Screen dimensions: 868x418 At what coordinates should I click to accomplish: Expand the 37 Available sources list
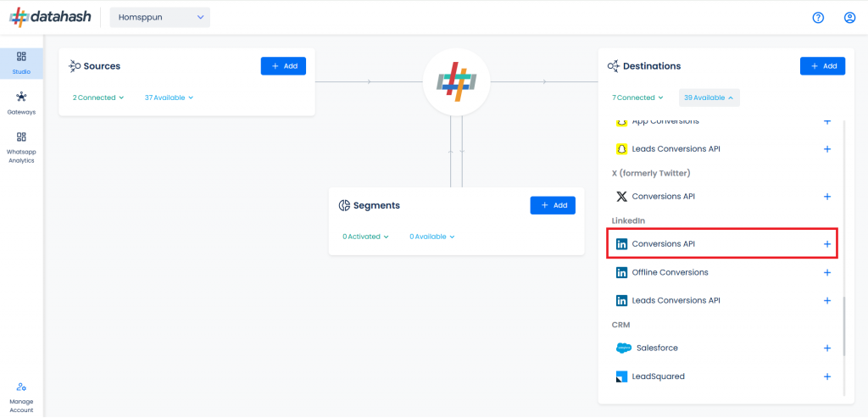[x=169, y=98]
